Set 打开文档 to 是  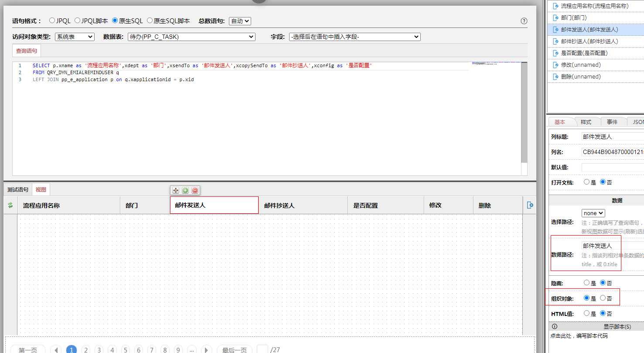click(586, 182)
